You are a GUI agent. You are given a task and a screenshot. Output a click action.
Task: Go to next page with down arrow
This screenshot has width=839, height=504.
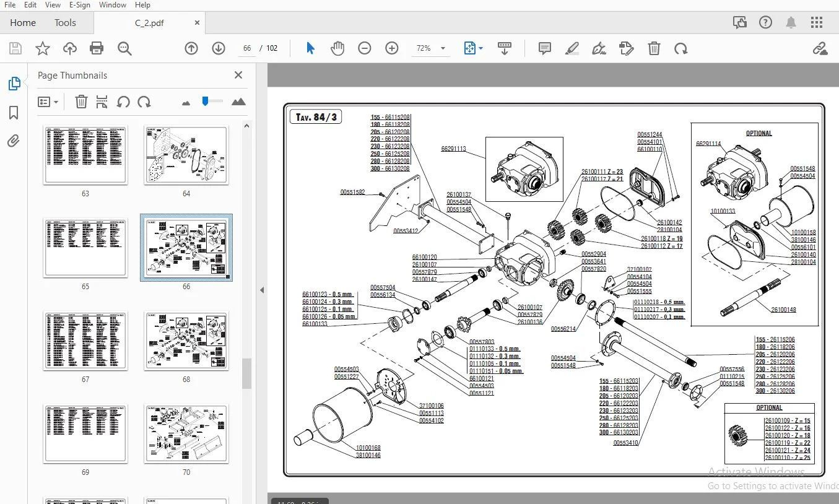[x=219, y=48]
